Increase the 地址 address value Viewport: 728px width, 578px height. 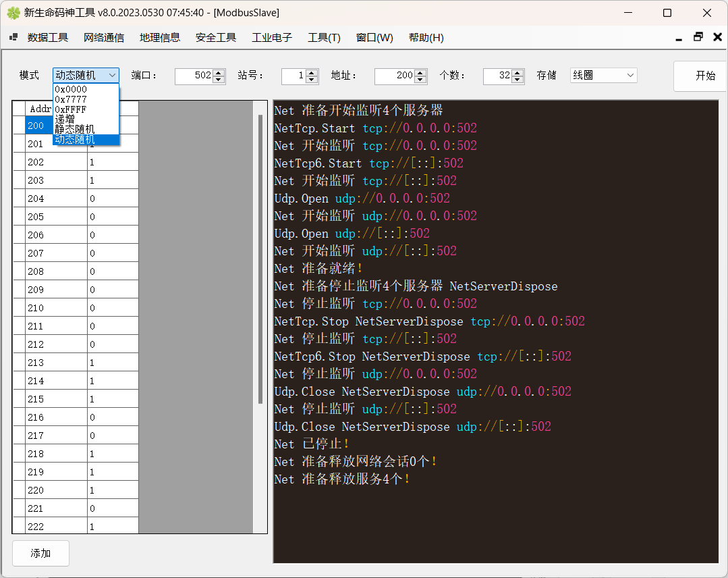(420, 72)
